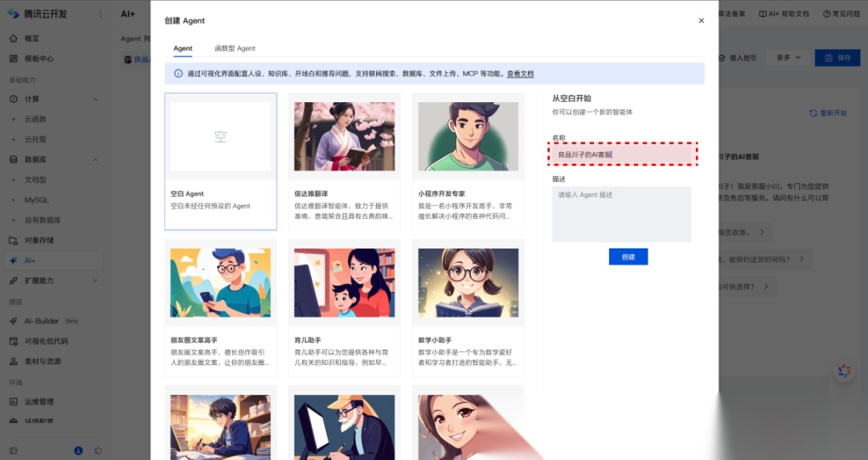Click 重新开始 in the preview panel
The height and width of the screenshot is (460, 868).
828,113
